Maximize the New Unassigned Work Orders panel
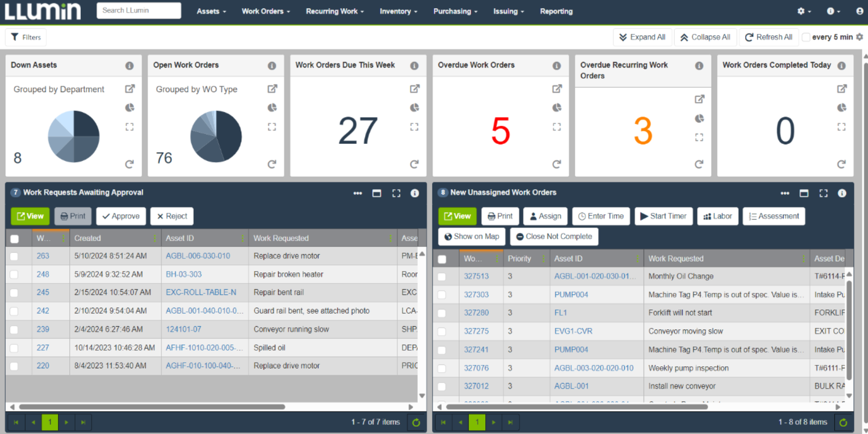The image size is (868, 434). [x=823, y=193]
